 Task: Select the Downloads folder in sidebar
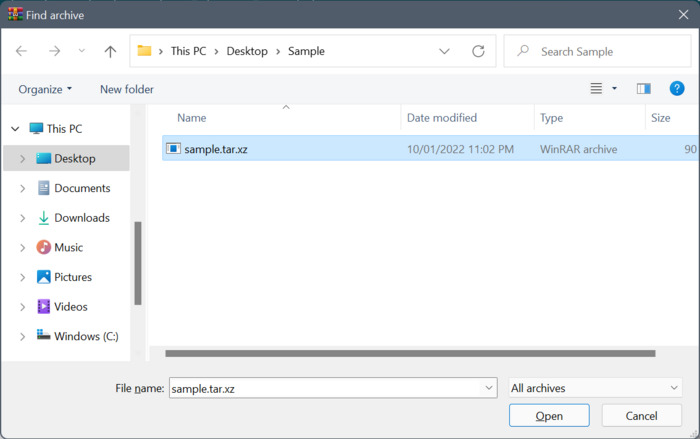[x=81, y=218]
